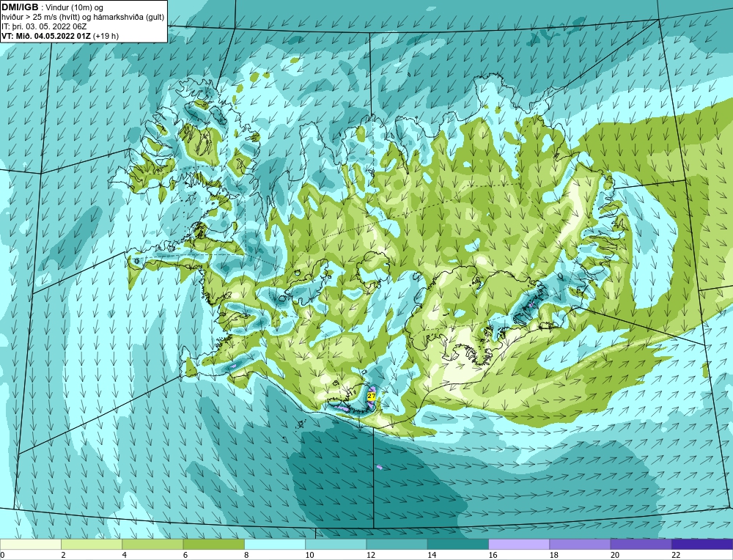Click the 14–16 m/s dark teal swatch

(x=458, y=544)
